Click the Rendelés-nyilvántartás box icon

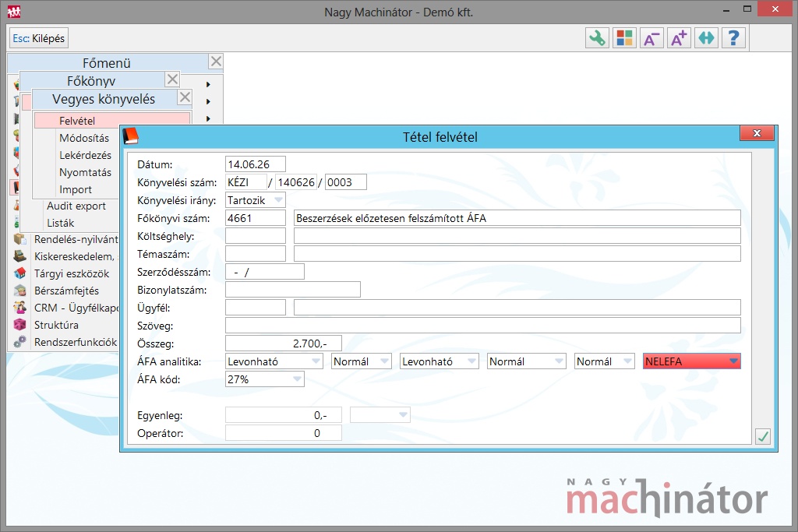click(19, 239)
